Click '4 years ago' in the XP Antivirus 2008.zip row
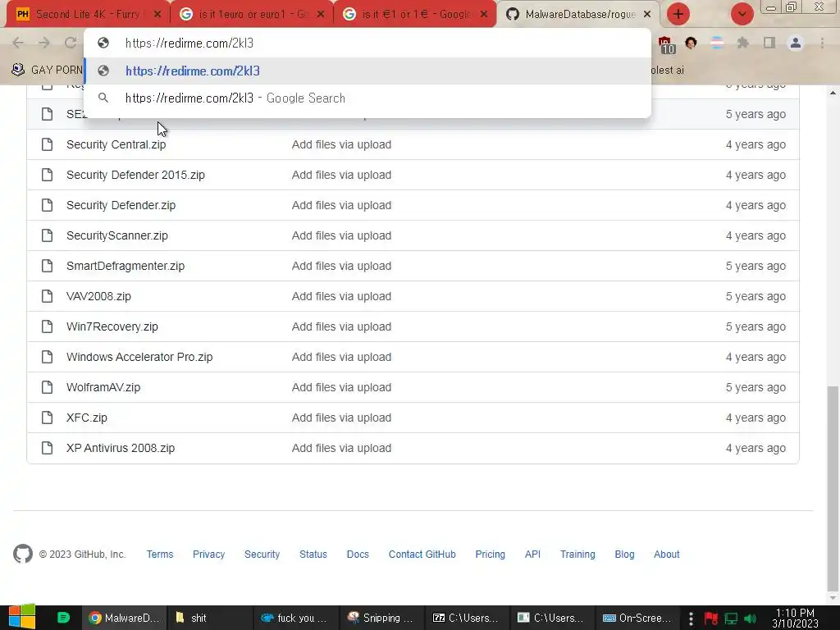840x630 pixels. (x=756, y=449)
